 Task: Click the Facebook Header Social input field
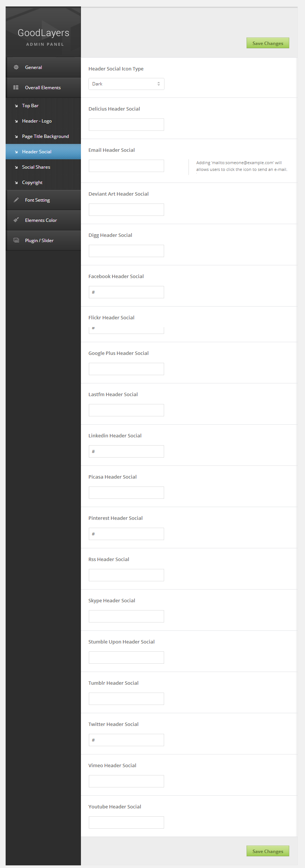tap(126, 292)
